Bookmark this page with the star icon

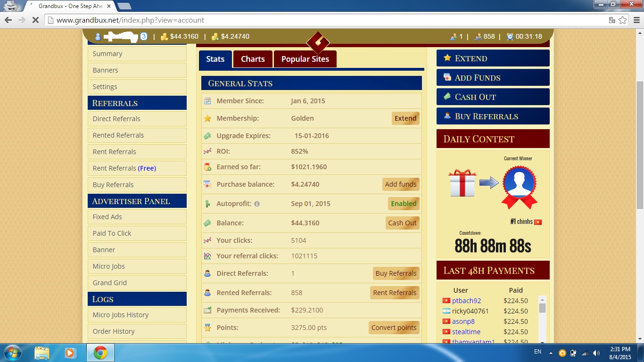(623, 20)
